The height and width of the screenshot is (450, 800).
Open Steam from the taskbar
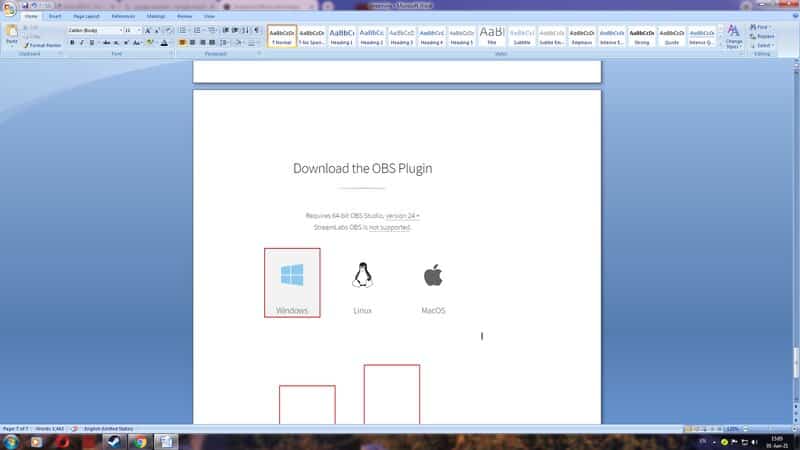point(113,441)
